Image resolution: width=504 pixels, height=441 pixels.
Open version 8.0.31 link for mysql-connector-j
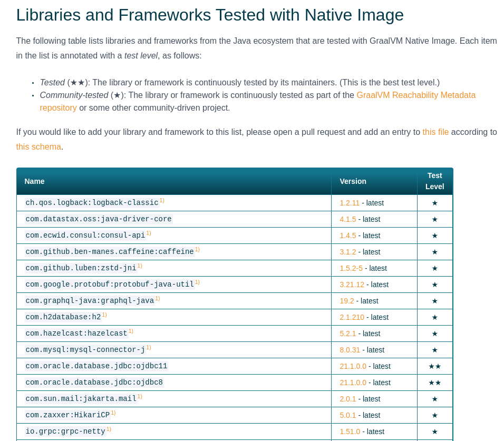click(x=350, y=350)
